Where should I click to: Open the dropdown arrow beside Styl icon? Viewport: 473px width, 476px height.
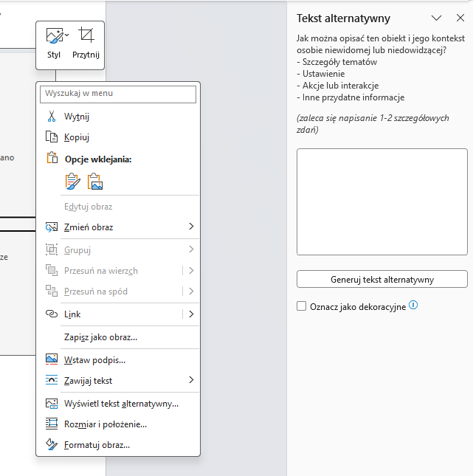(67, 35)
